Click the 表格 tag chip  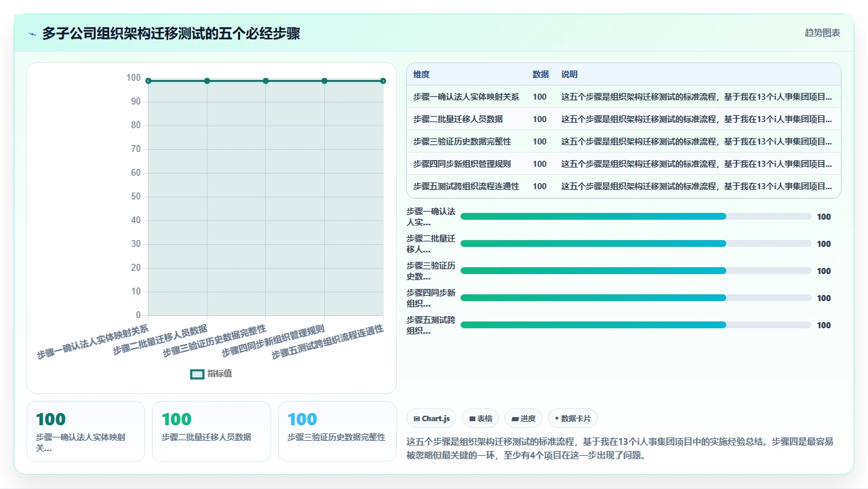click(481, 418)
